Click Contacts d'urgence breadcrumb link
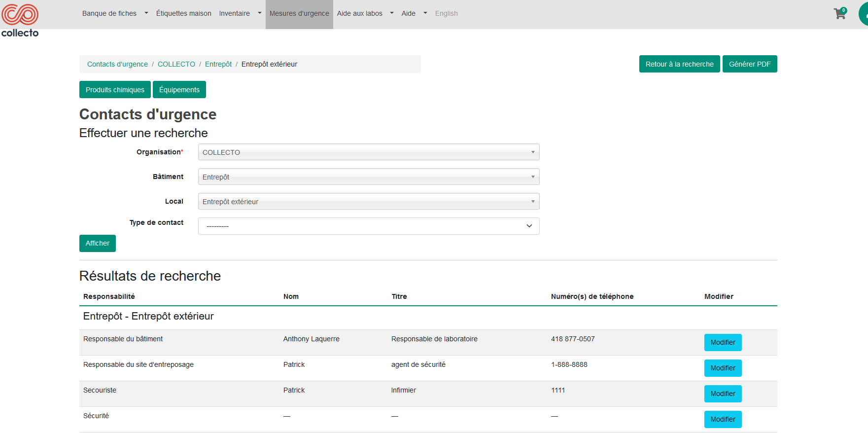The height and width of the screenshot is (433, 868). pyautogui.click(x=117, y=64)
